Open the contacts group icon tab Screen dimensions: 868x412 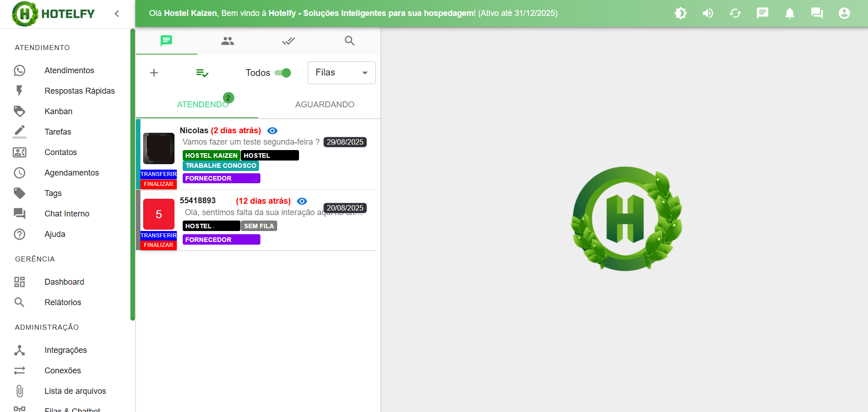click(x=228, y=41)
